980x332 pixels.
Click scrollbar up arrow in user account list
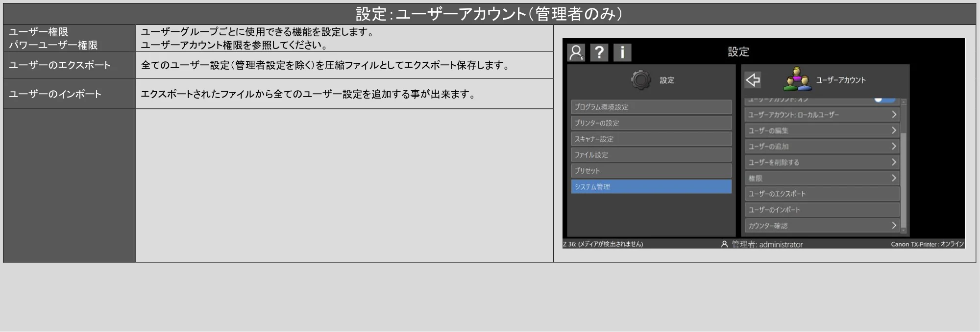coord(904,102)
